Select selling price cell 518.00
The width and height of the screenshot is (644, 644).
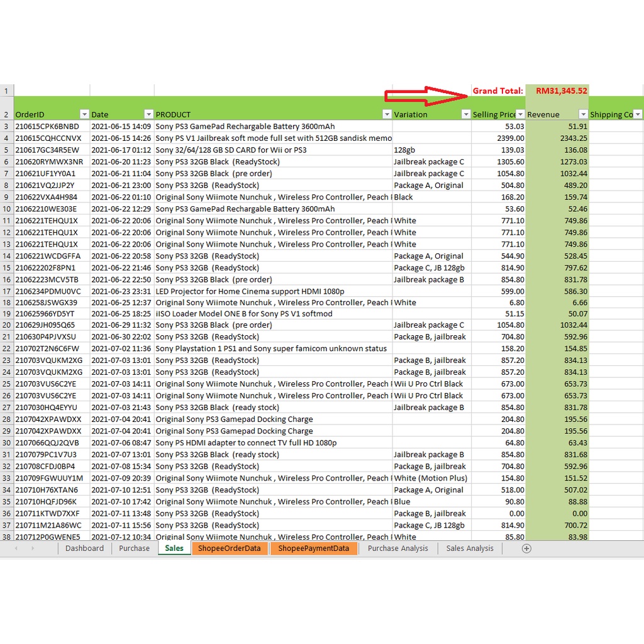click(498, 490)
